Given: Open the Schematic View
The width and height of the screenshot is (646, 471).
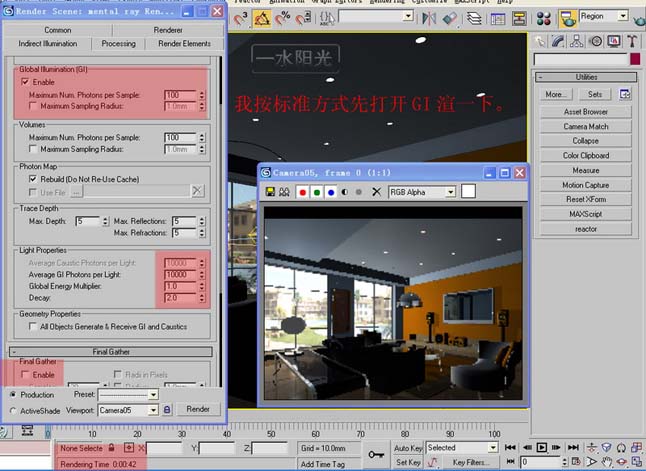Looking at the screenshot, I should click(519, 19).
